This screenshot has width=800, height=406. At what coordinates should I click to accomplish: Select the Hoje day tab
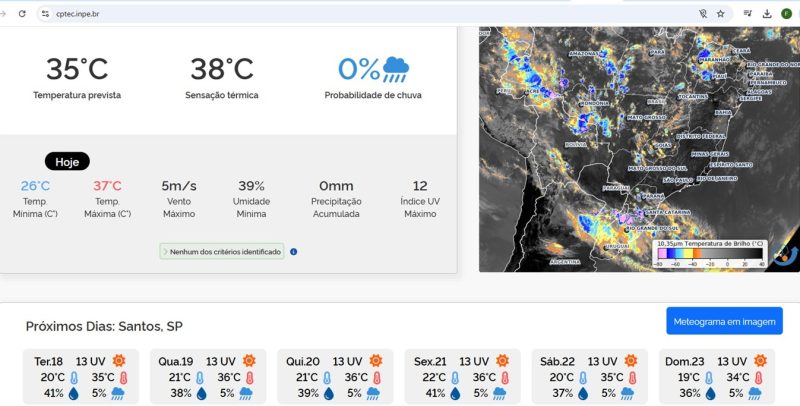point(67,162)
